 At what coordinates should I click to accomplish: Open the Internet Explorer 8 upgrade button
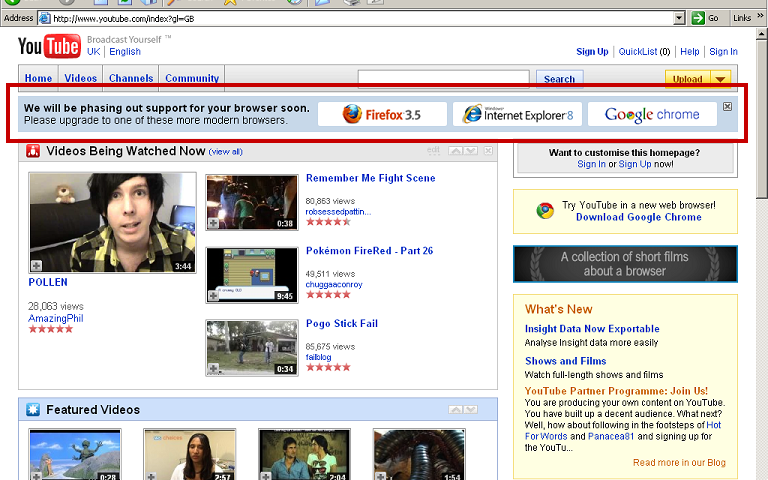click(x=517, y=115)
